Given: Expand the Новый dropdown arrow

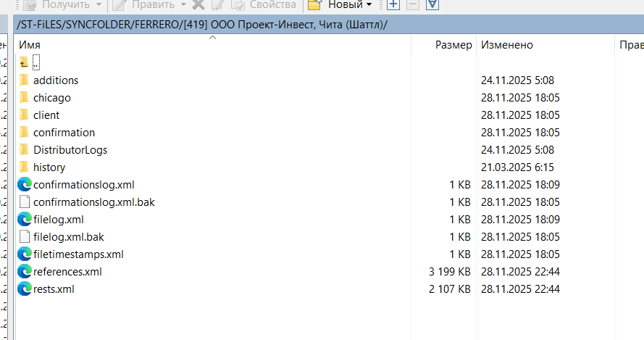Looking at the screenshot, I should pyautogui.click(x=369, y=4).
